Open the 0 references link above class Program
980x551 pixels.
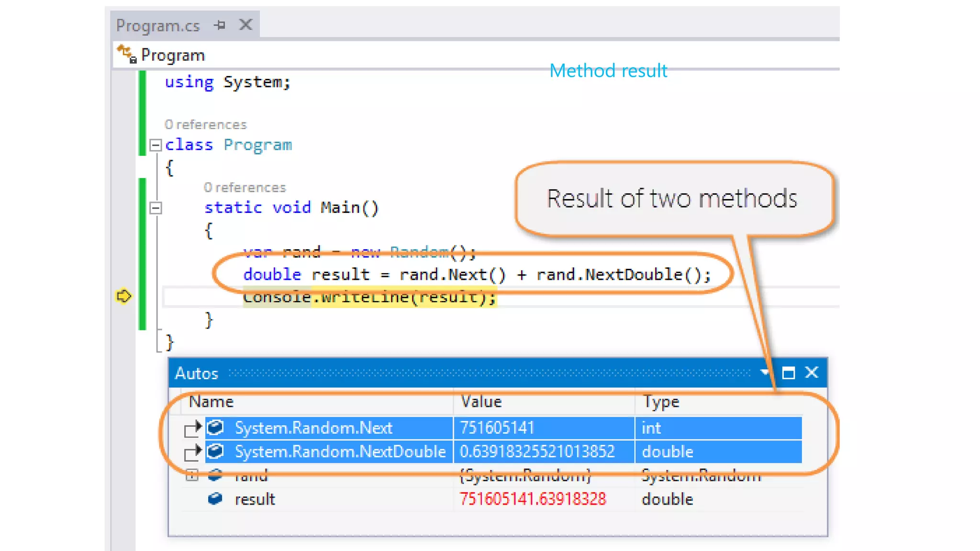pos(205,125)
